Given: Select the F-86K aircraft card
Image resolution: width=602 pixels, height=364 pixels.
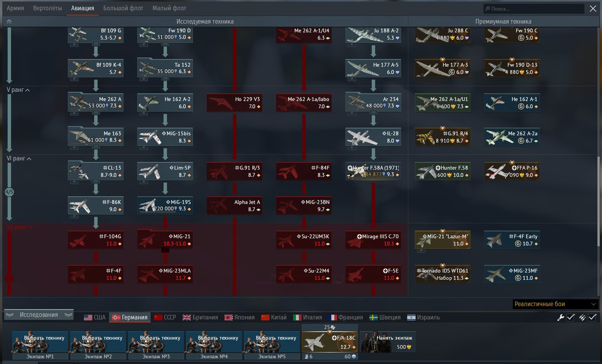Looking at the screenshot, I should pos(96,206).
